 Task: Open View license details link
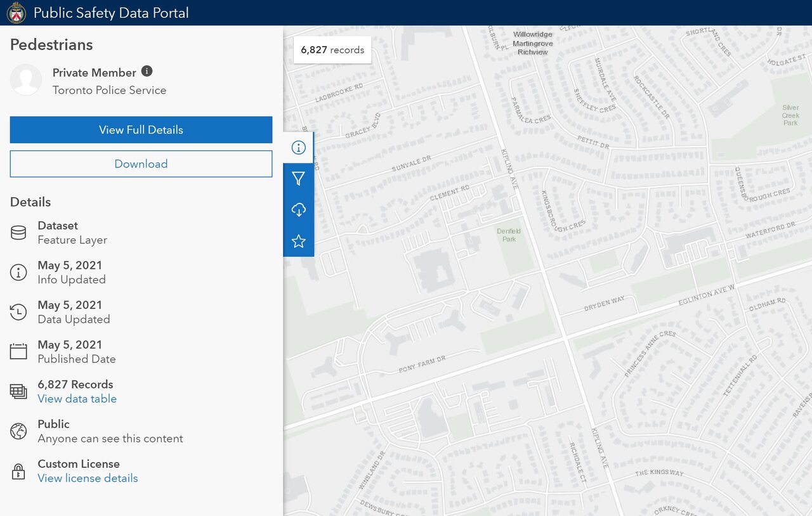tap(88, 478)
